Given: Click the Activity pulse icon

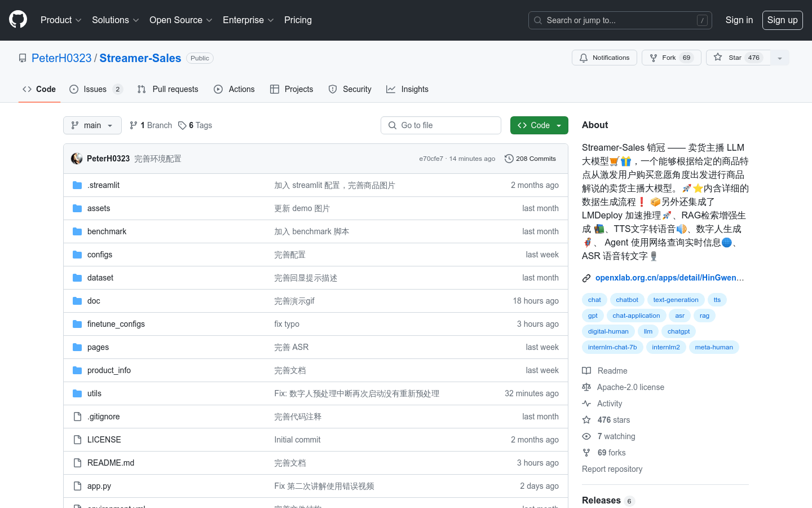Looking at the screenshot, I should 586,404.
